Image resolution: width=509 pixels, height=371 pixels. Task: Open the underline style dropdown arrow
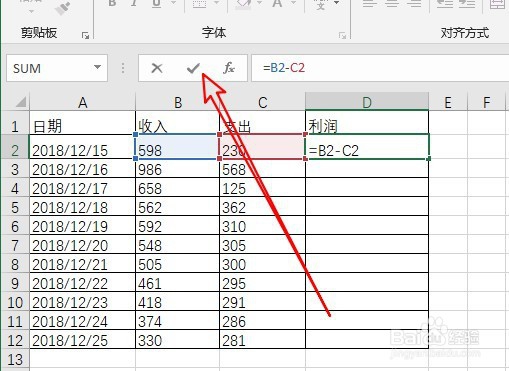tap(173, 3)
